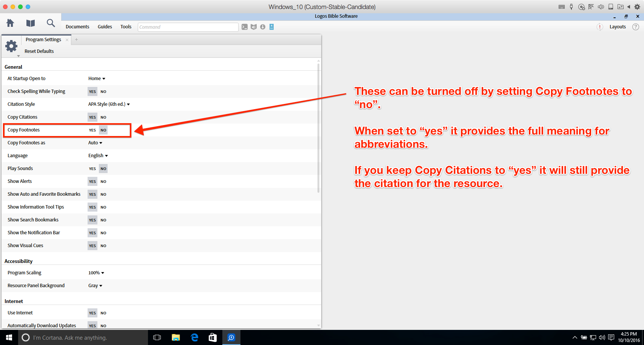
Task: Launch Microsoft Edge from taskbar
Action: coord(194,337)
